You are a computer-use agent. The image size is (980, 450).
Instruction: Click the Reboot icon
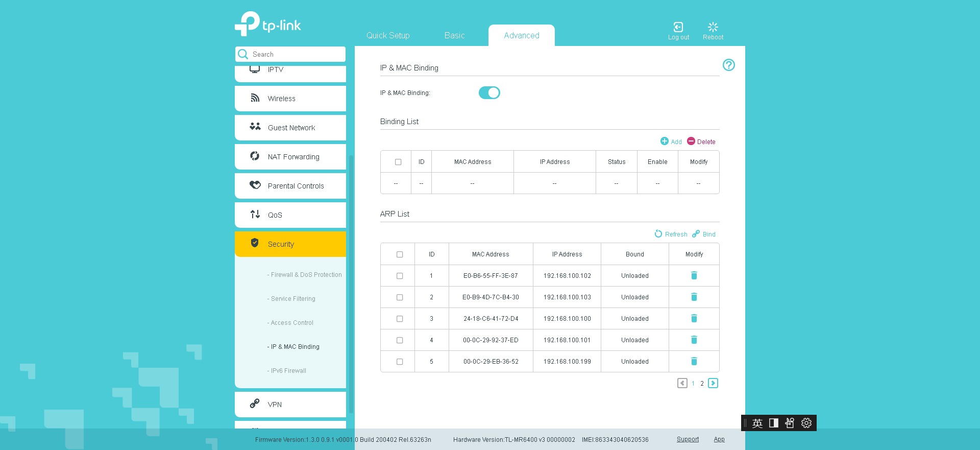pyautogui.click(x=713, y=27)
